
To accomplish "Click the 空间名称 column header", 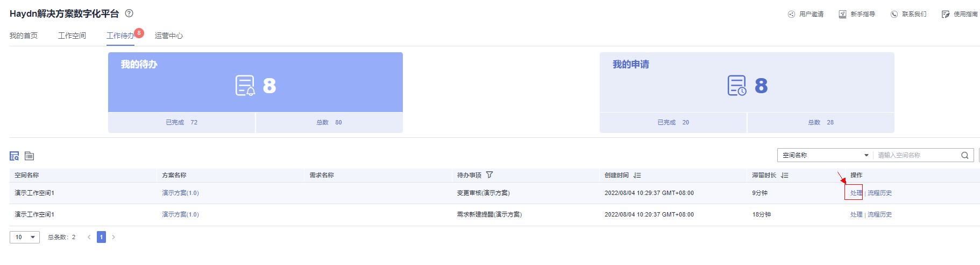I will tap(27, 175).
